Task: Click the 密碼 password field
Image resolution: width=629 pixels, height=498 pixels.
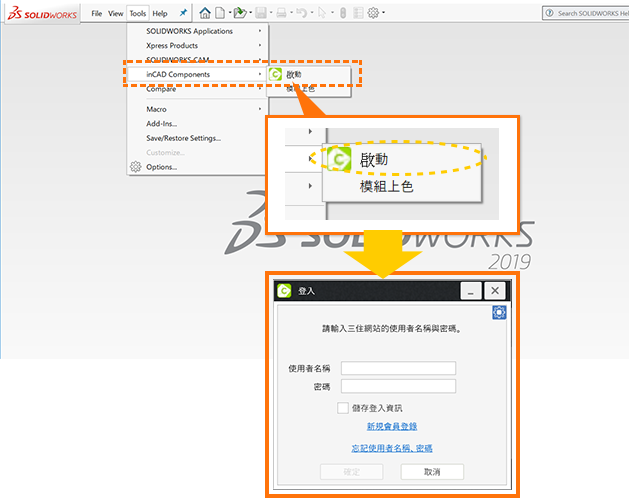Action: tap(398, 386)
